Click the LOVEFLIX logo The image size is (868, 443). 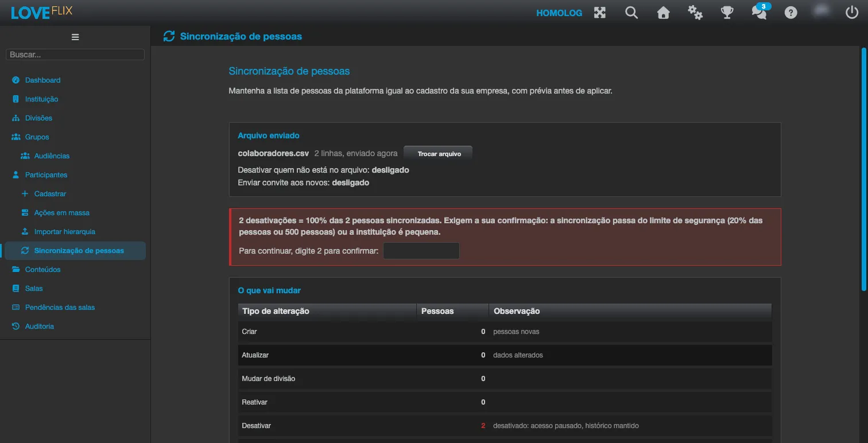pyautogui.click(x=41, y=12)
